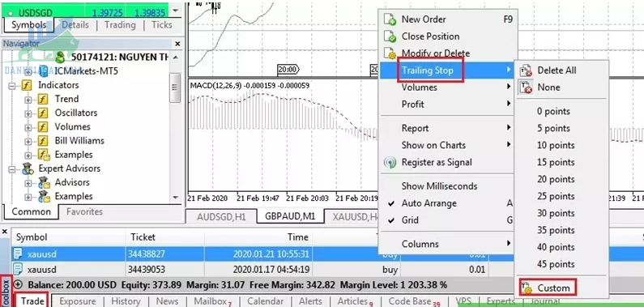Click the Expert Advisors tree icon
Screen dimensions: 644x307
28,168
